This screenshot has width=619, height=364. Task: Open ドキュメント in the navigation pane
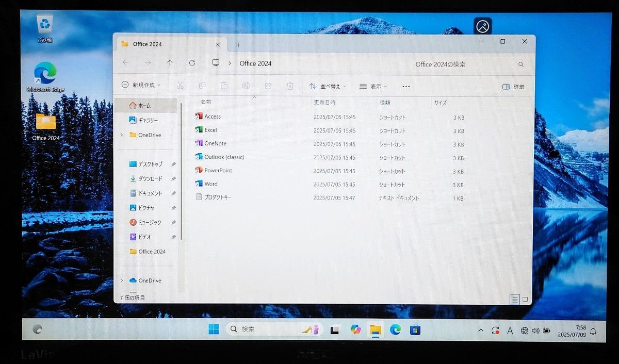pos(146,193)
